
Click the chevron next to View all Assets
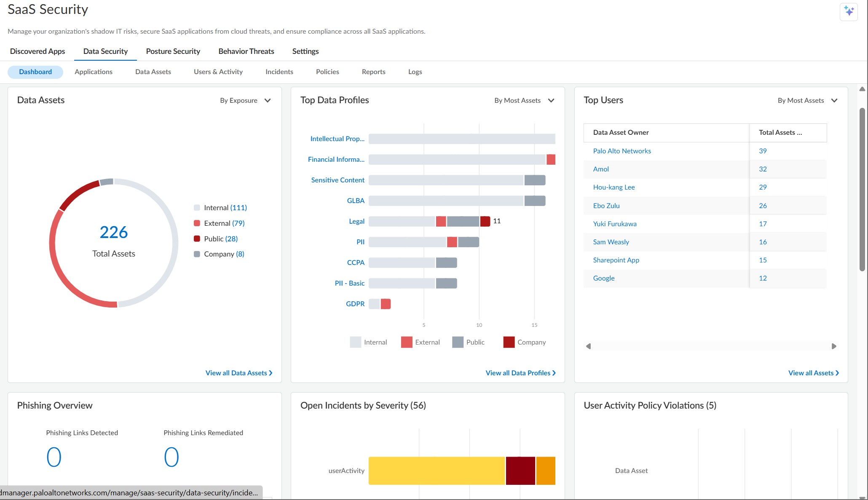[x=837, y=373]
